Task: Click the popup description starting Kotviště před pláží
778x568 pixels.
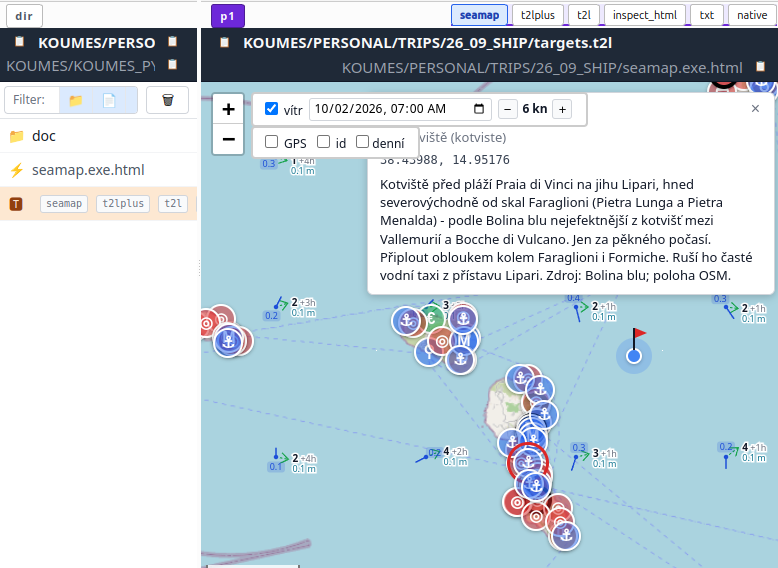Action: click(x=566, y=230)
